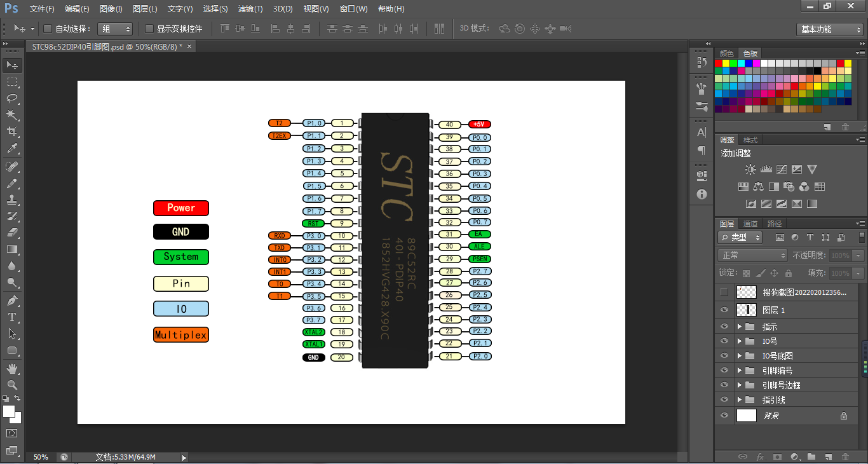Hide the IO号 group
The height and width of the screenshot is (464, 868).
[724, 341]
